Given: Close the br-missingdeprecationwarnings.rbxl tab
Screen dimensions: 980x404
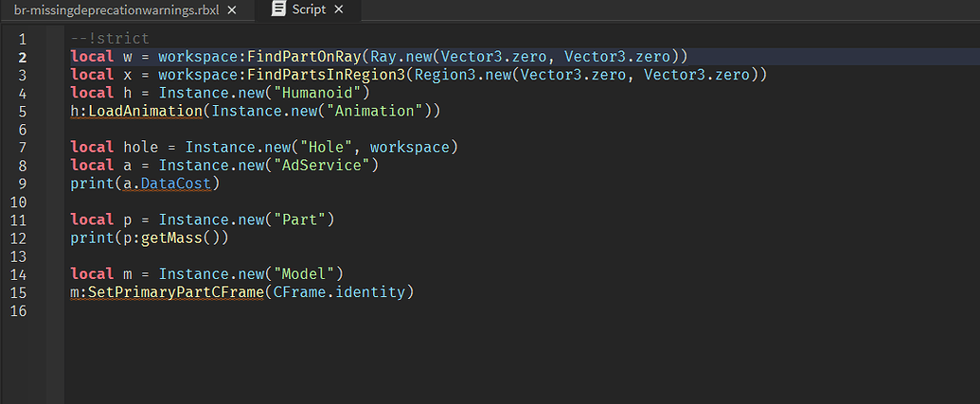Looking at the screenshot, I should click(x=232, y=10).
